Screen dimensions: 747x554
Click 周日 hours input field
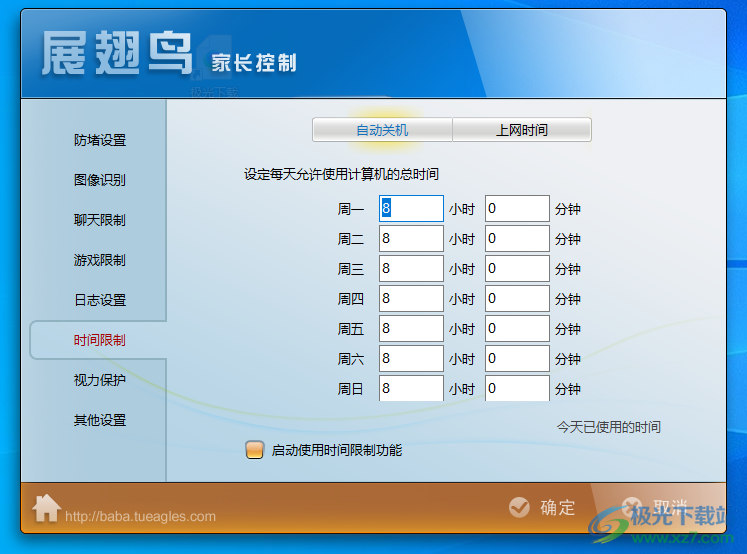tap(411, 388)
